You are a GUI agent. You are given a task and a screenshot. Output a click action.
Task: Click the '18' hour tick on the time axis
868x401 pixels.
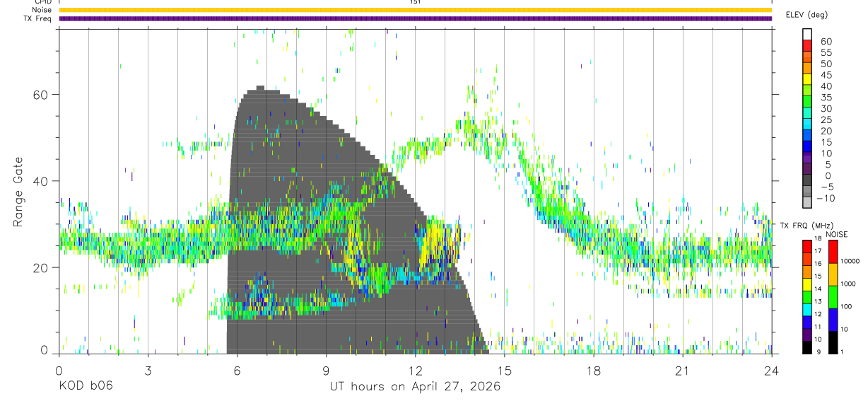pos(594,371)
